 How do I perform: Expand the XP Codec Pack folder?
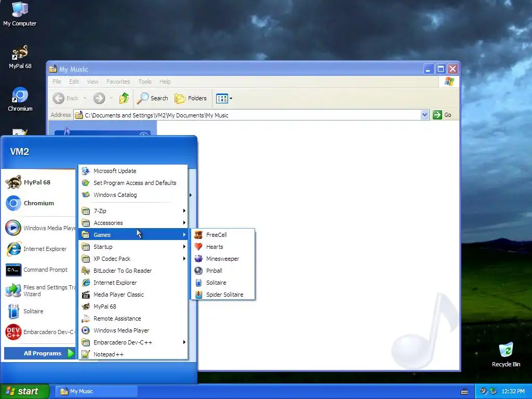coord(133,259)
